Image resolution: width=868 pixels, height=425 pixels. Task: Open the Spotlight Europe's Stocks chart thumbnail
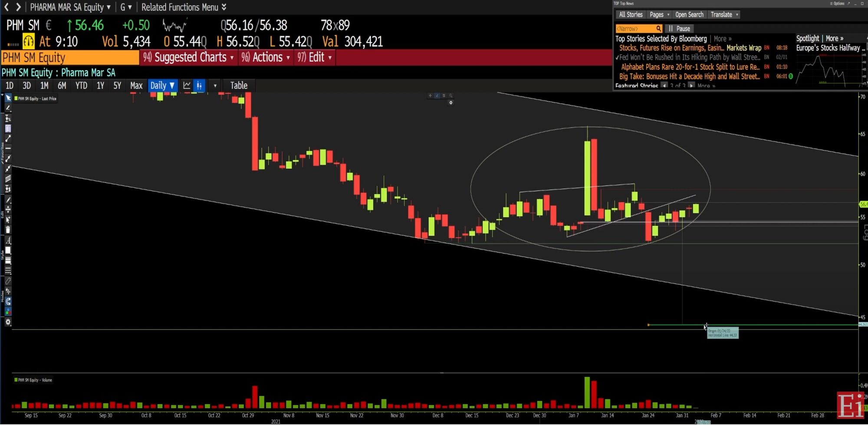pyautogui.click(x=830, y=71)
